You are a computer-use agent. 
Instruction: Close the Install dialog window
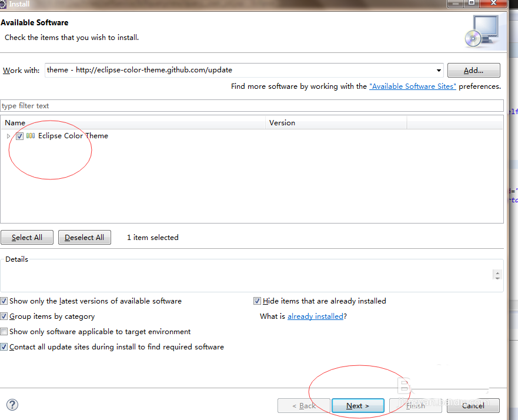[x=493, y=4]
